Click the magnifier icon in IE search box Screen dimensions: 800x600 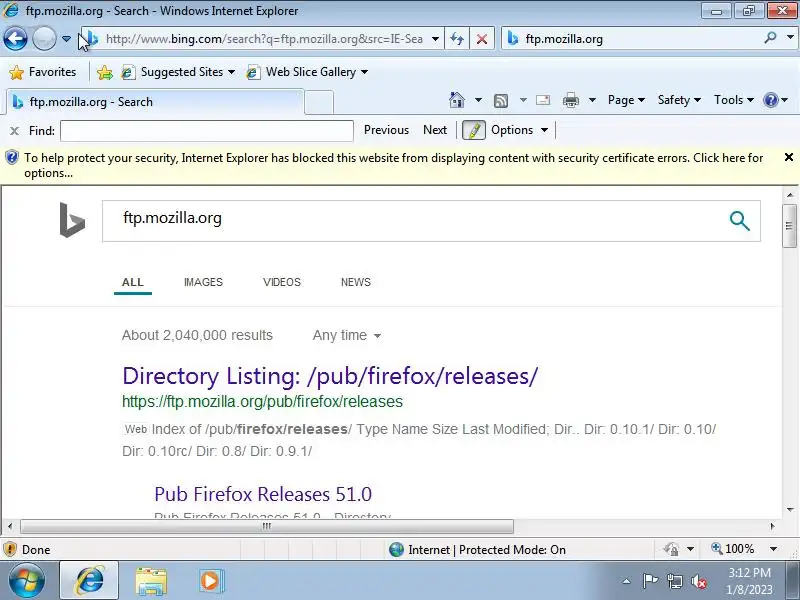coord(770,38)
